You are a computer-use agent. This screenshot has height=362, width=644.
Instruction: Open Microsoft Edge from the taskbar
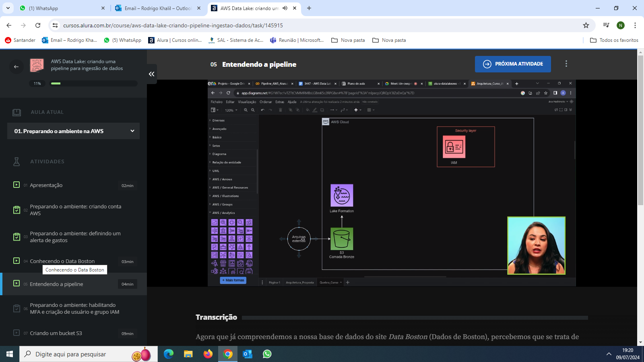169,354
